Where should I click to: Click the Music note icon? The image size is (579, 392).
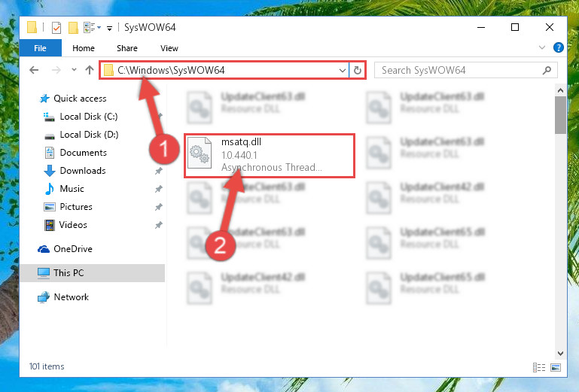(x=49, y=189)
